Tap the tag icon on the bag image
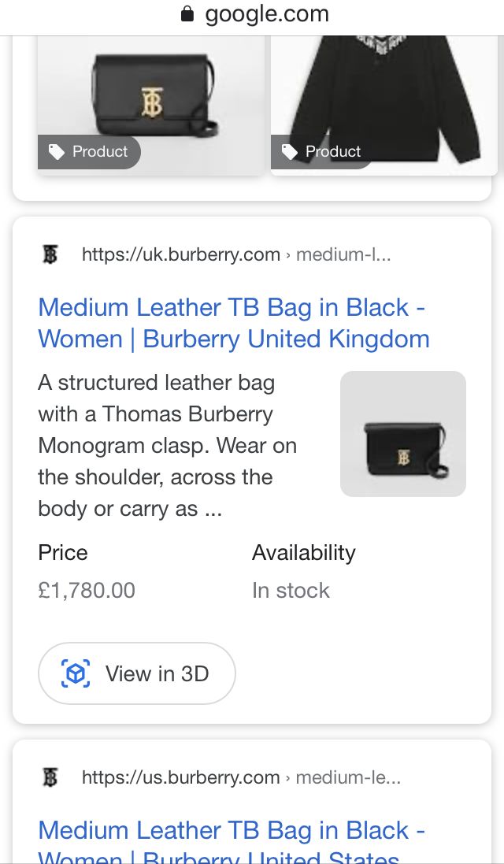Image resolution: width=504 pixels, height=864 pixels. point(57,152)
